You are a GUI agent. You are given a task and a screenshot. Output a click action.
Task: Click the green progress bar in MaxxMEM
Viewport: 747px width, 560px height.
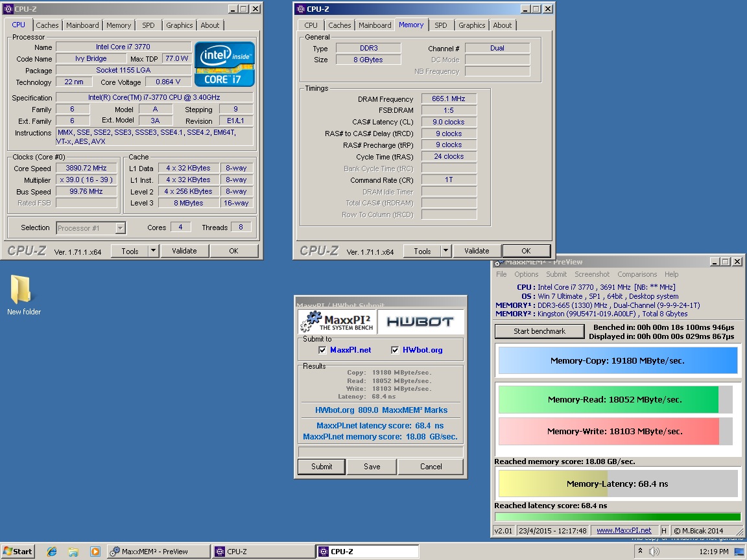(x=618, y=517)
